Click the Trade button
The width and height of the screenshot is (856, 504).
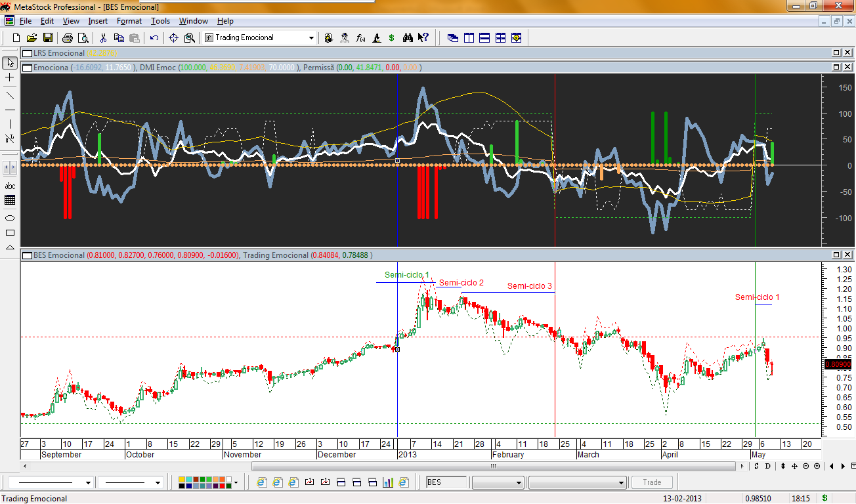pyautogui.click(x=652, y=482)
